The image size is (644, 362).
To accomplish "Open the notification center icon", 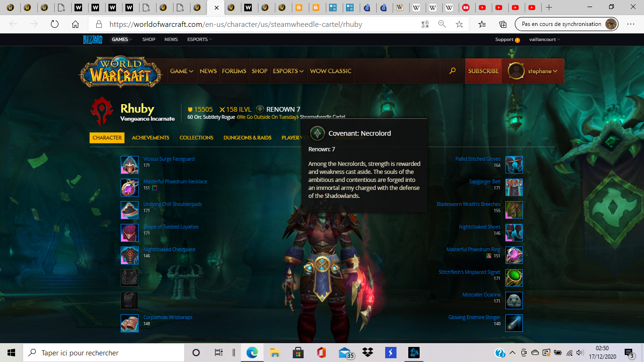I will [x=629, y=353].
